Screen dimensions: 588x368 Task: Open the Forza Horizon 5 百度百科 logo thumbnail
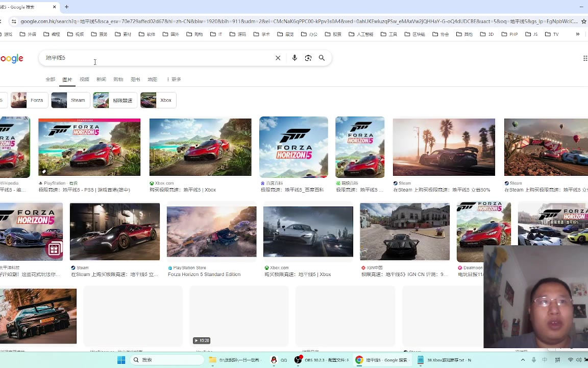[x=293, y=147]
